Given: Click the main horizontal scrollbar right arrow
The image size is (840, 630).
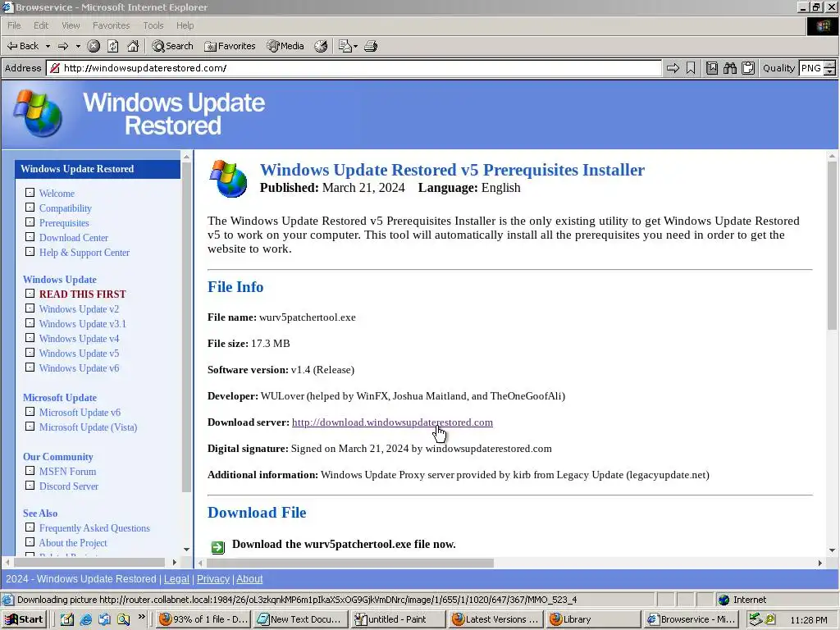Looking at the screenshot, I should [x=819, y=563].
